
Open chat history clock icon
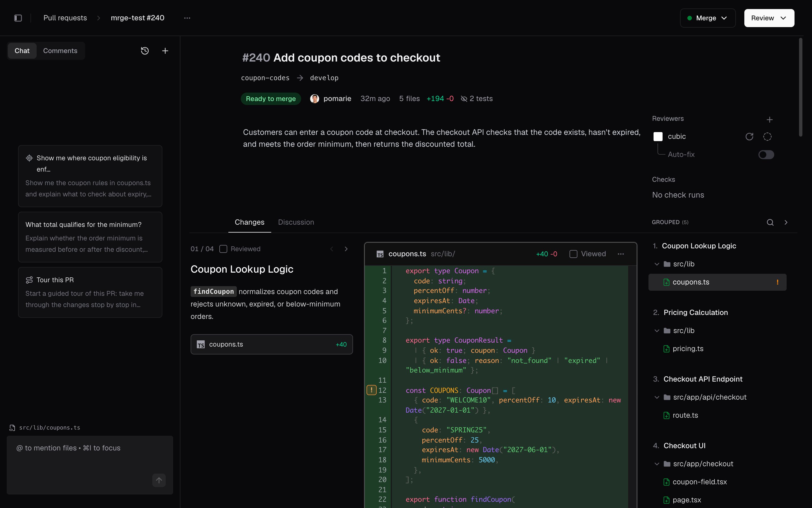click(145, 51)
